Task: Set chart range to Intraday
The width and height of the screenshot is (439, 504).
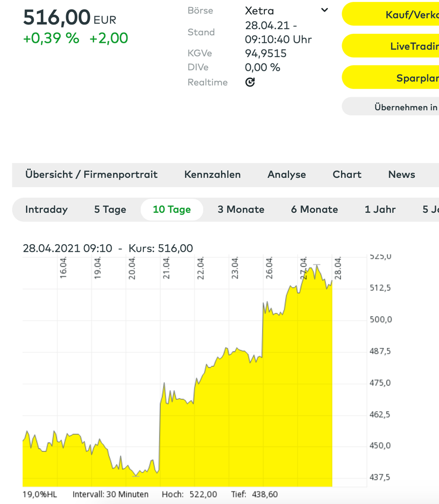Action: click(x=46, y=209)
